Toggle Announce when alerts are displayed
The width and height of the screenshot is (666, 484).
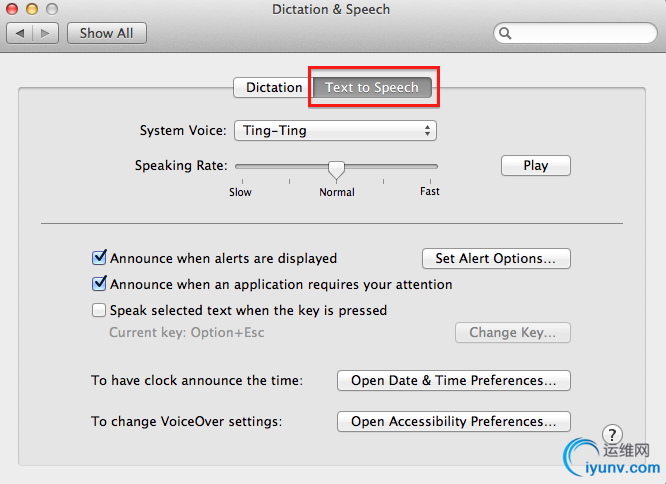click(x=99, y=258)
